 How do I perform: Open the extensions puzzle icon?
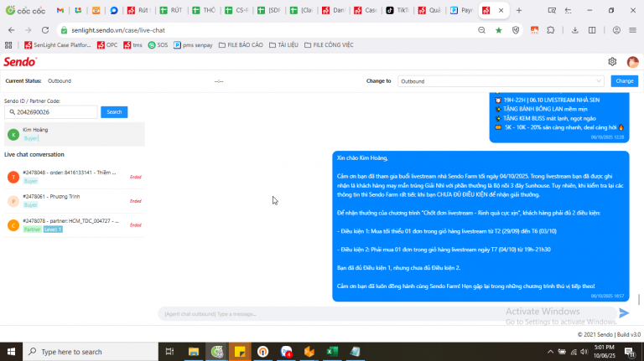click(x=551, y=30)
